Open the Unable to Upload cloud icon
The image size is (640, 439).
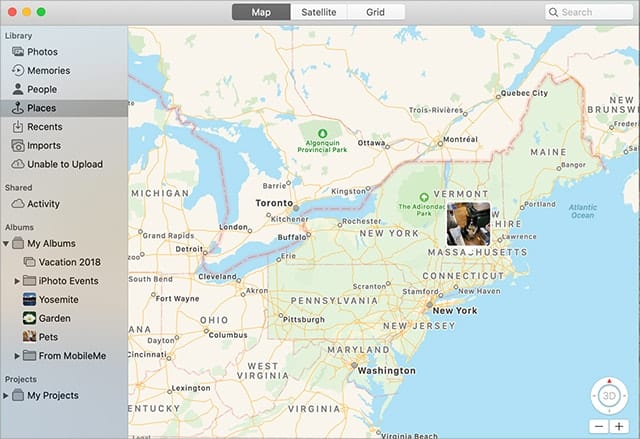(x=18, y=164)
